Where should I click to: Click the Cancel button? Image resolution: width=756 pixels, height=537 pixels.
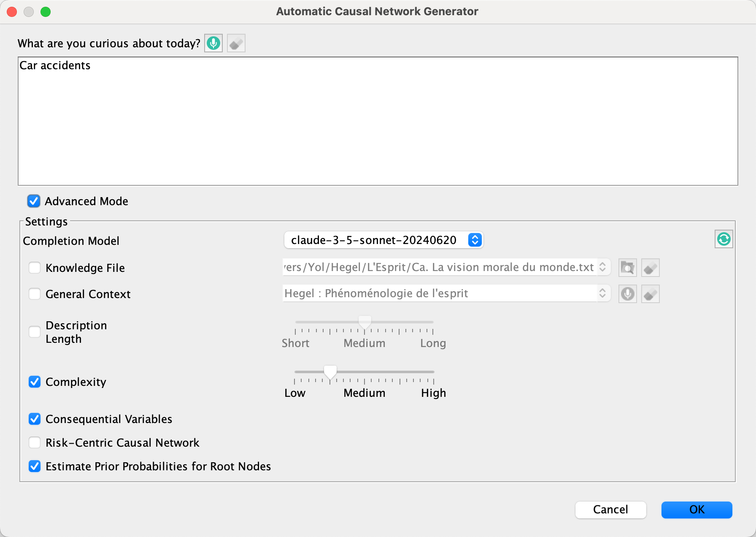click(x=610, y=510)
